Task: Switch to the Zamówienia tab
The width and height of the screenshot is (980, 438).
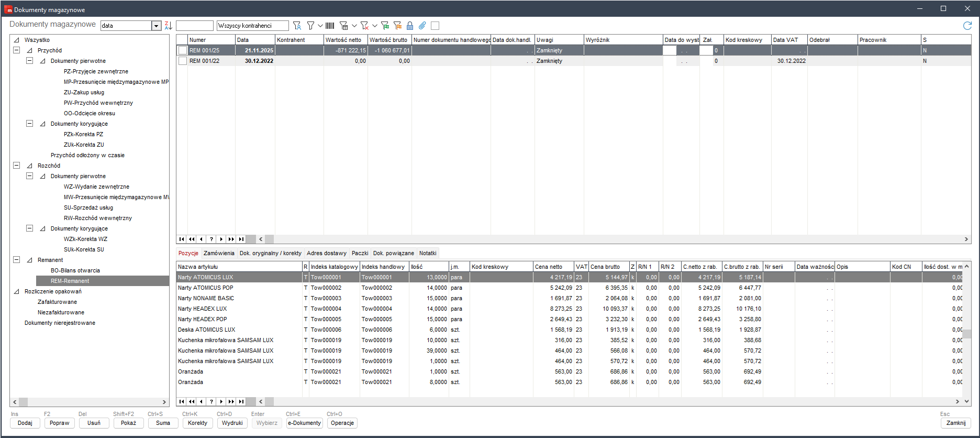Action: tap(219, 253)
